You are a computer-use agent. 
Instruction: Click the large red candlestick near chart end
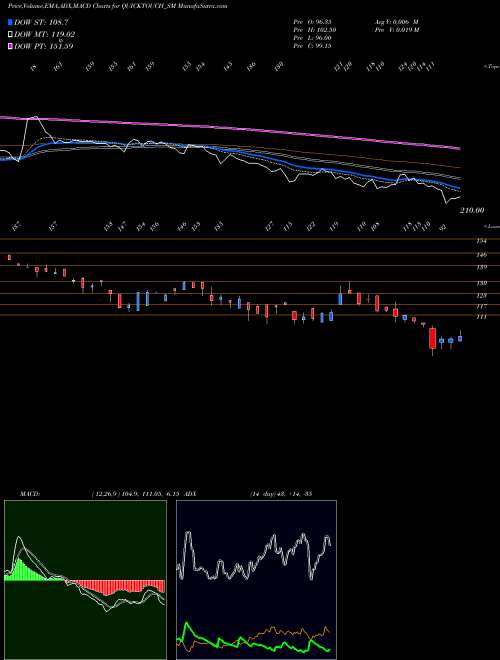click(x=432, y=338)
